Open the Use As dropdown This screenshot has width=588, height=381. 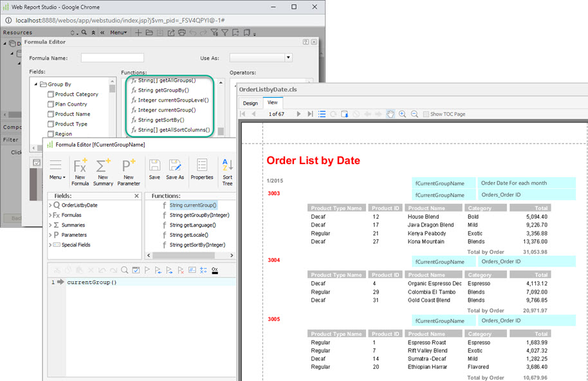coord(288,58)
